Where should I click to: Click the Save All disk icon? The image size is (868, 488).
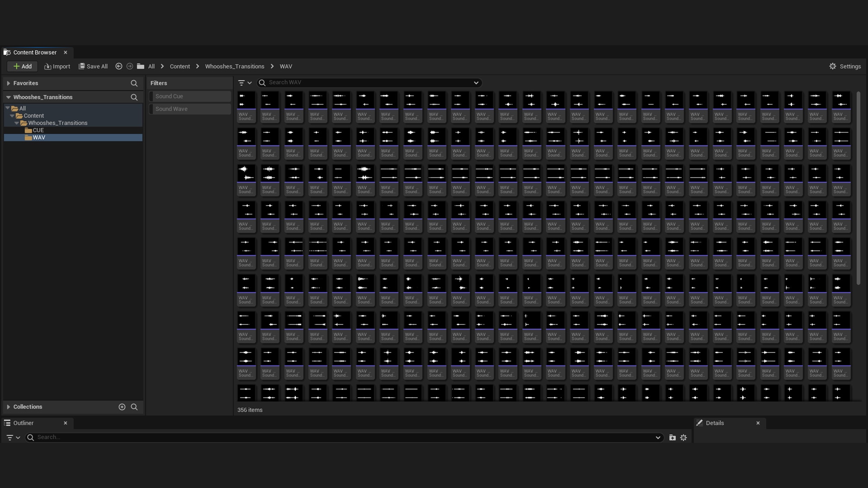82,66
